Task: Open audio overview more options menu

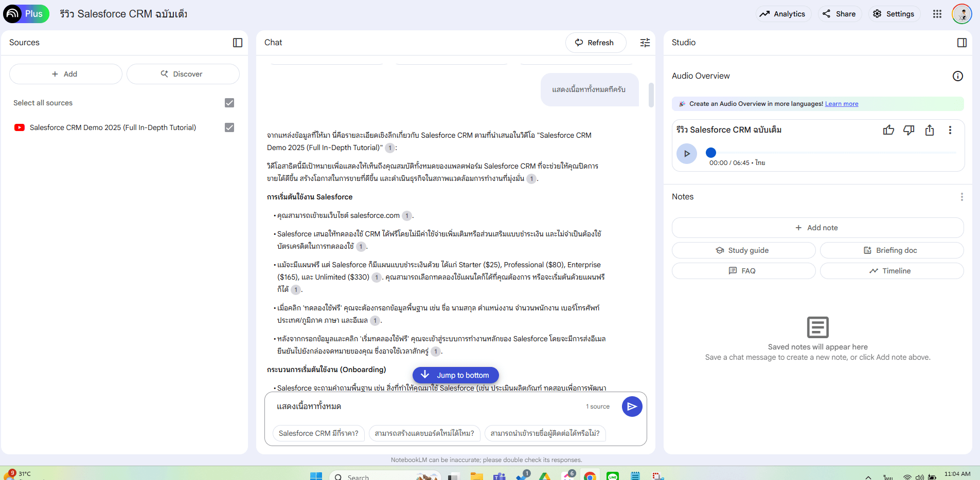Action: (950, 130)
